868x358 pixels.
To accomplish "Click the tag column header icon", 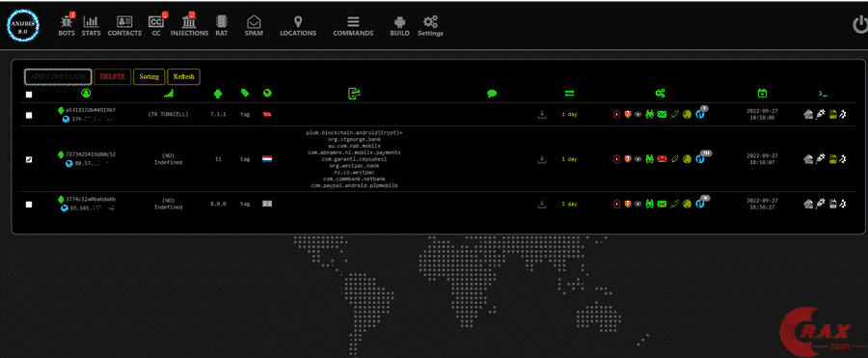I will point(245,93).
